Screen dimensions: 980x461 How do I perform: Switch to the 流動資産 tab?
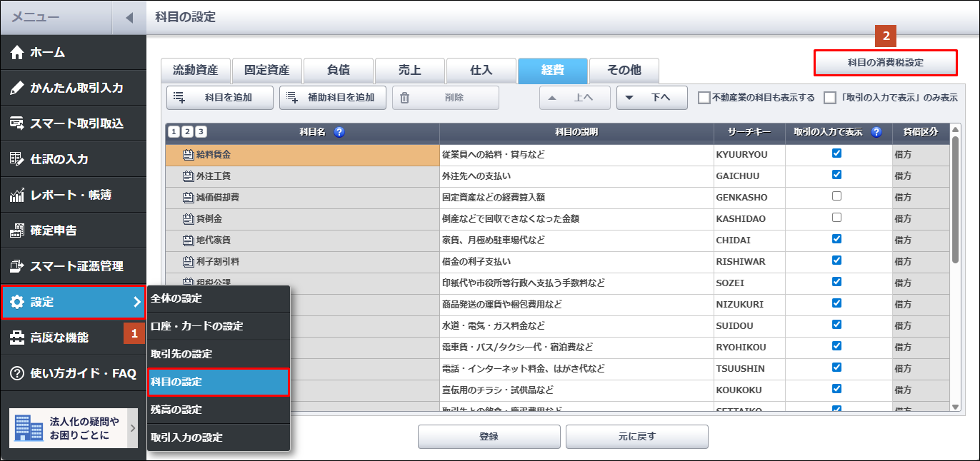pyautogui.click(x=196, y=70)
